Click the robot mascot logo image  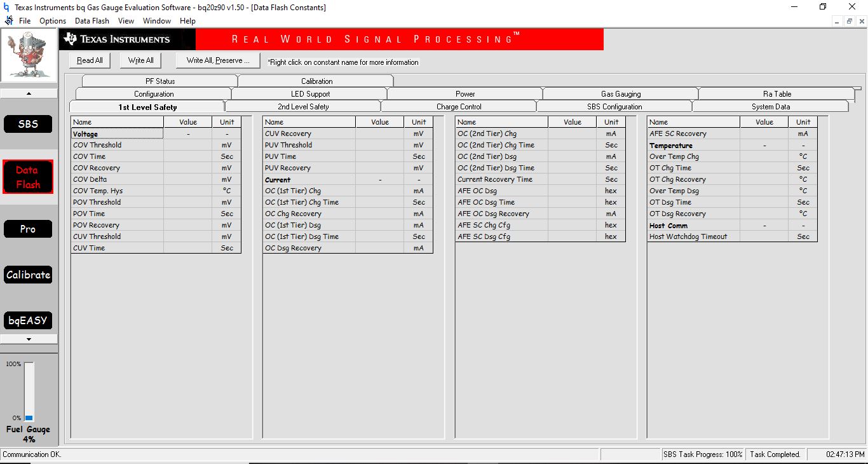tap(28, 55)
